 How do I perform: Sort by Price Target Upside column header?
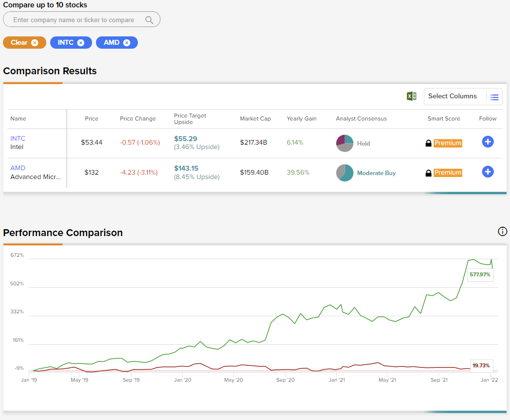[x=190, y=119]
